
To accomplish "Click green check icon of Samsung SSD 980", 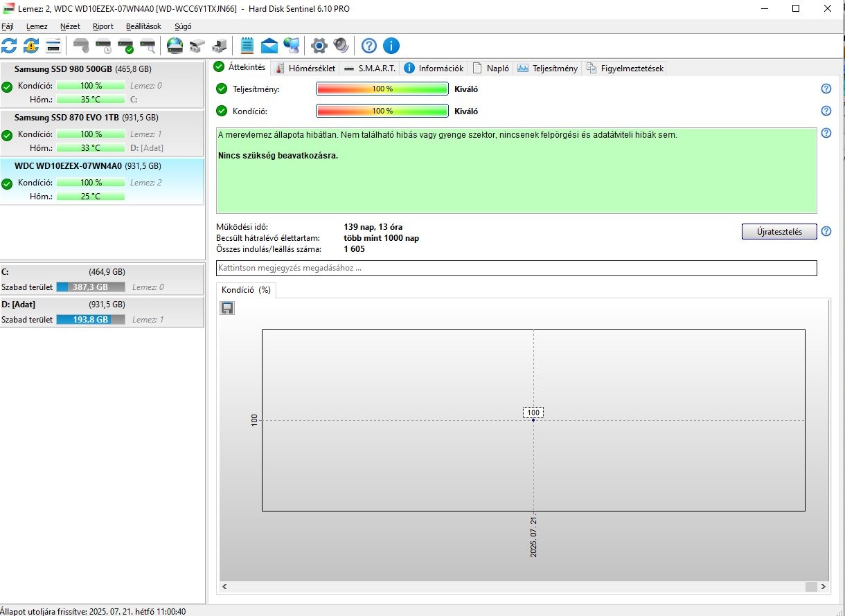I will coord(7,87).
